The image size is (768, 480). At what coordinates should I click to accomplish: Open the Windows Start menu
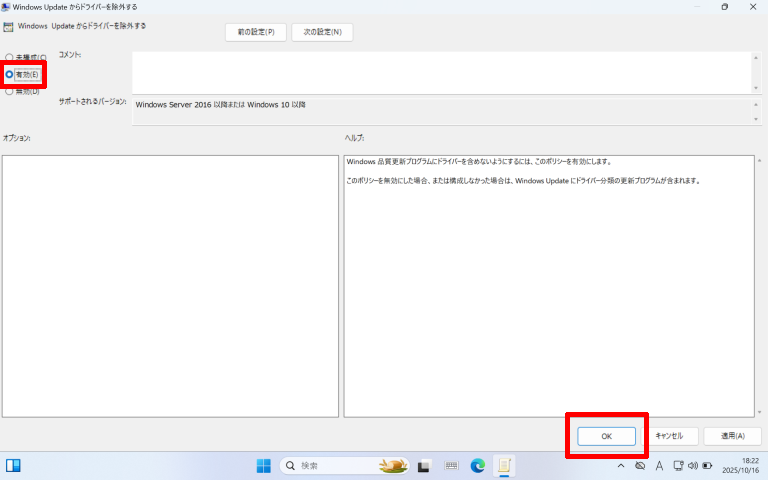coord(264,466)
